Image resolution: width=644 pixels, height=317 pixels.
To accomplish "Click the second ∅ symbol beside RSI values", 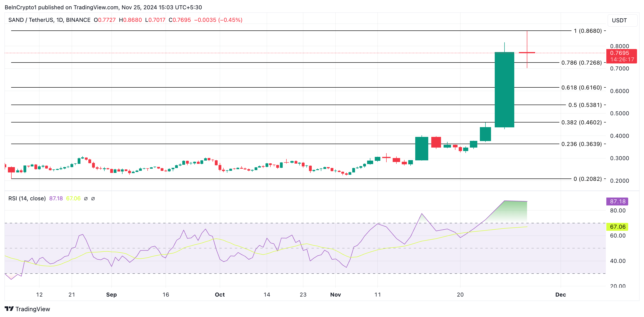I will (x=93, y=199).
